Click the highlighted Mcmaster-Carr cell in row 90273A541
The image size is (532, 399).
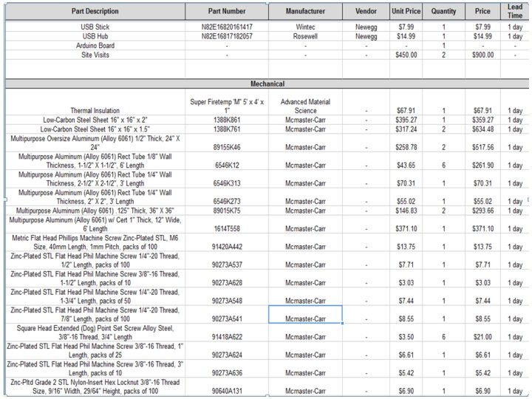305,314
